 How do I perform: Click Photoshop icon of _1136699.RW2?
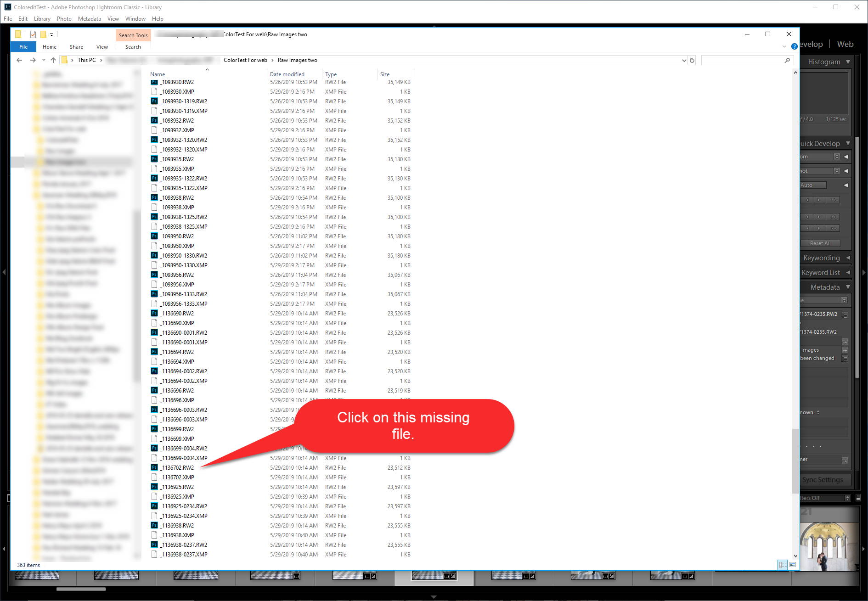tap(154, 429)
